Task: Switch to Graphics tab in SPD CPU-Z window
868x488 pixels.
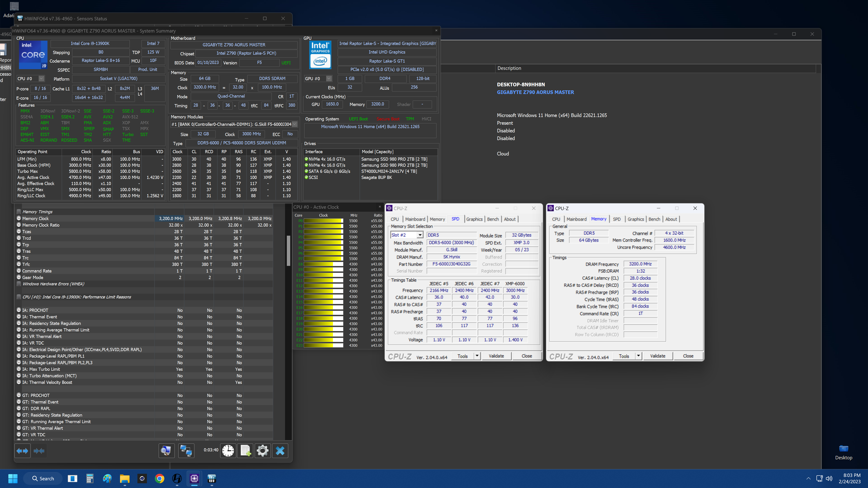Action: (x=474, y=219)
